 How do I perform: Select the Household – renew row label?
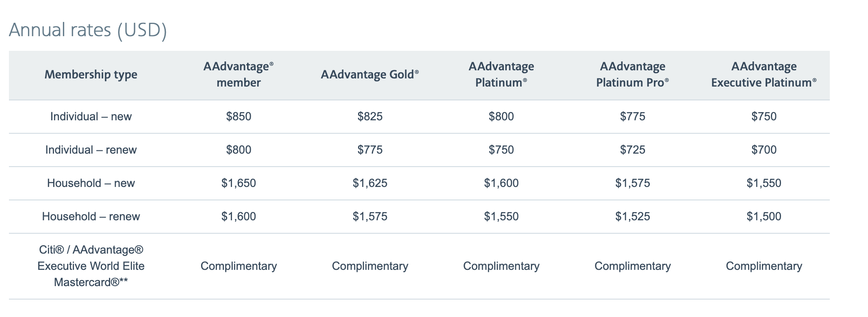pos(91,217)
